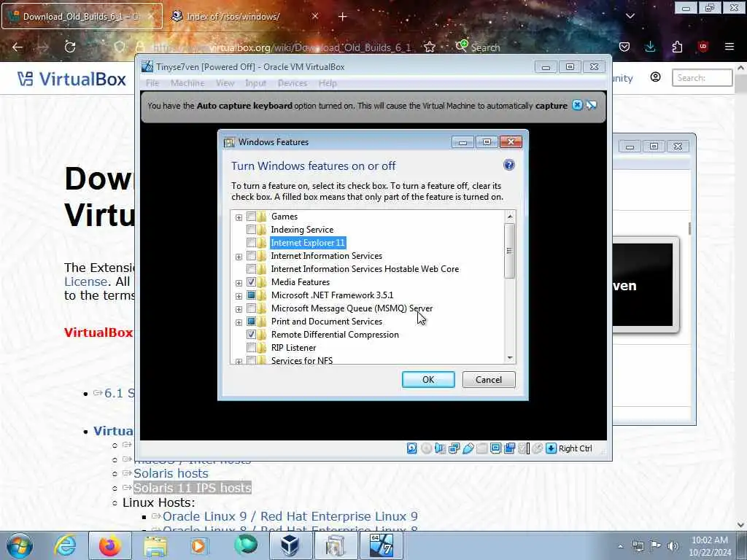The image size is (747, 560).
Task: Enable the Internet Explorer 11 checkbox
Action: 251,243
